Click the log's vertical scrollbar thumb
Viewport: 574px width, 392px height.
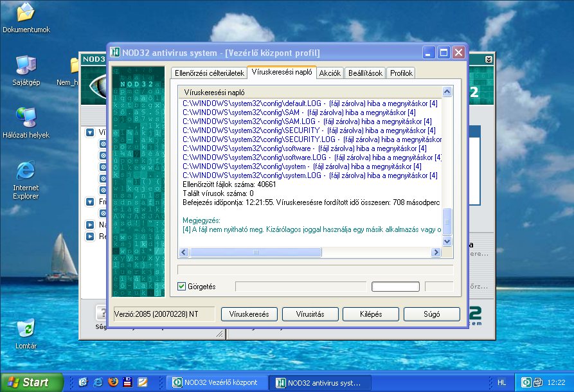pos(447,222)
